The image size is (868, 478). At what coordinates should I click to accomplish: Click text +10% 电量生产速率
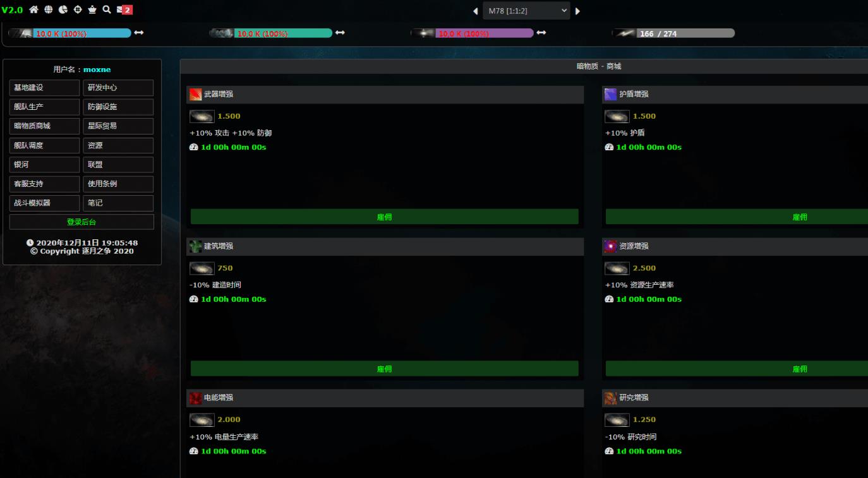click(x=224, y=437)
